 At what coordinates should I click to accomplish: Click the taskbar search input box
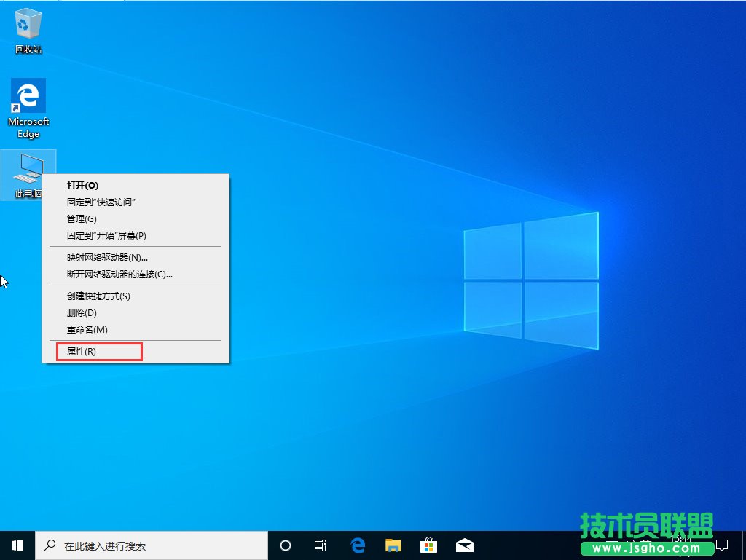(146, 545)
